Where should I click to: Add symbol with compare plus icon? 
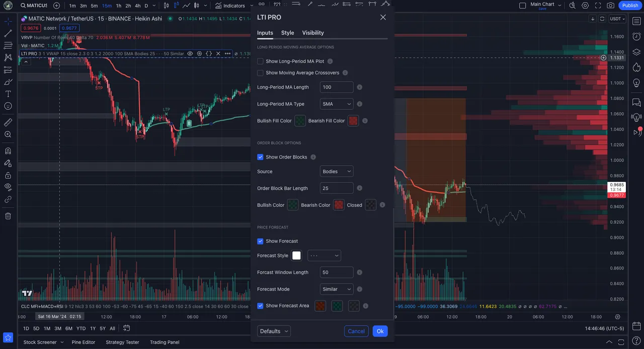coord(56,6)
